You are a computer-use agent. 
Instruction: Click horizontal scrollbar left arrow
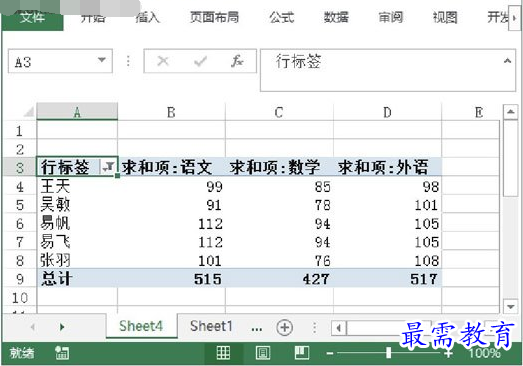click(x=339, y=328)
